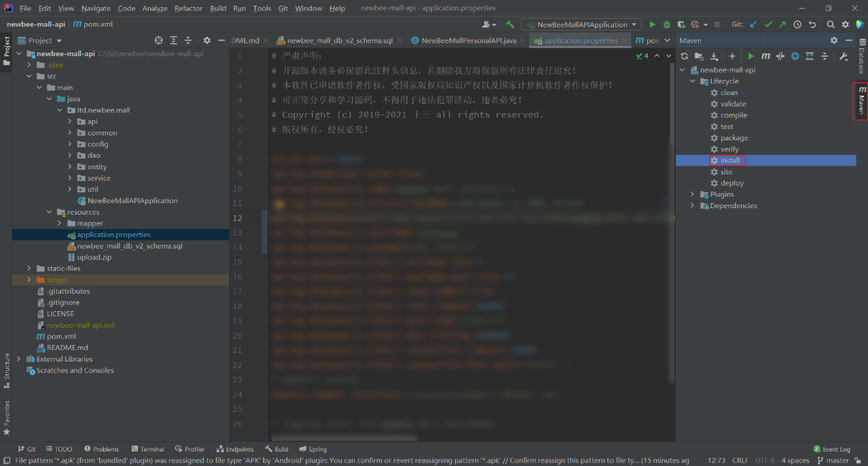Toggle the Maven tool window side tab
The image size is (868, 466).
tap(861, 102)
